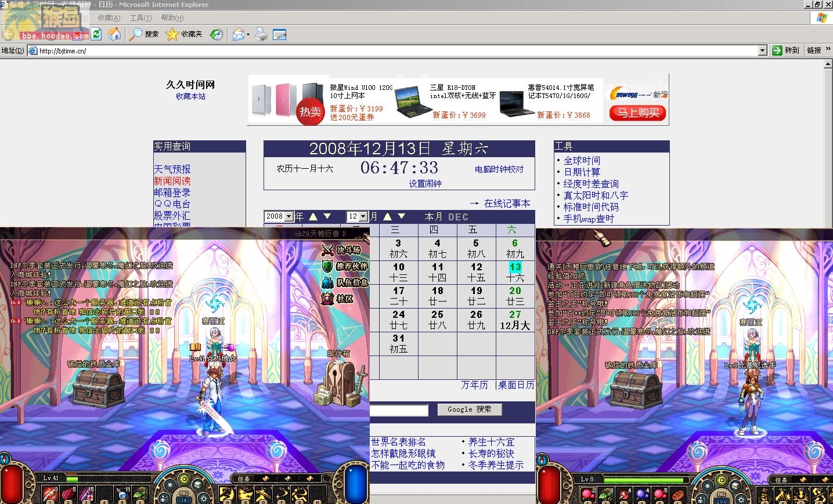Image resolution: width=833 pixels, height=504 pixels.
Task: Open the 冬季养生提示 link
Action: coord(496,465)
